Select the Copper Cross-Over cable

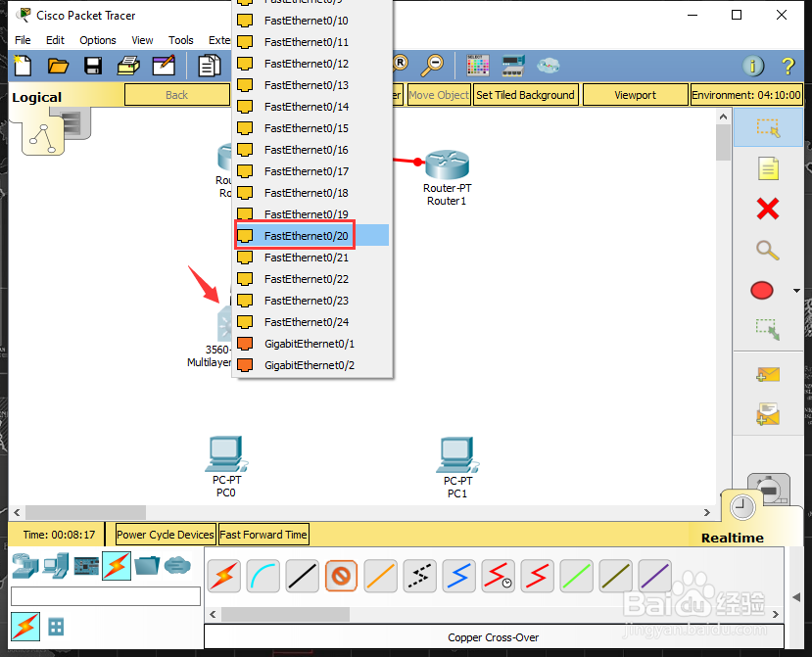(341, 576)
